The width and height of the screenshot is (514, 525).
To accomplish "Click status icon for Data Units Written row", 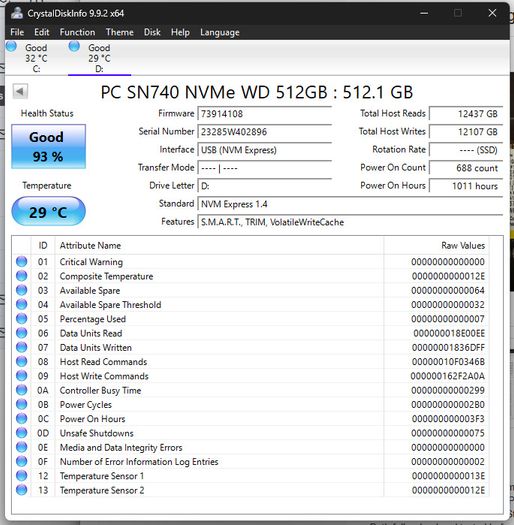I will pos(21,347).
